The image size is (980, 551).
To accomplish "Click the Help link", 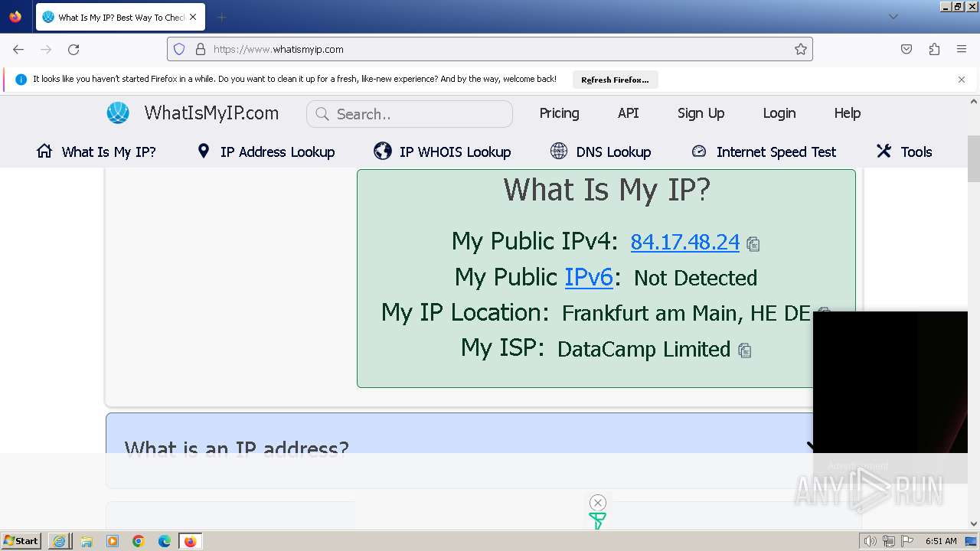I will [847, 113].
